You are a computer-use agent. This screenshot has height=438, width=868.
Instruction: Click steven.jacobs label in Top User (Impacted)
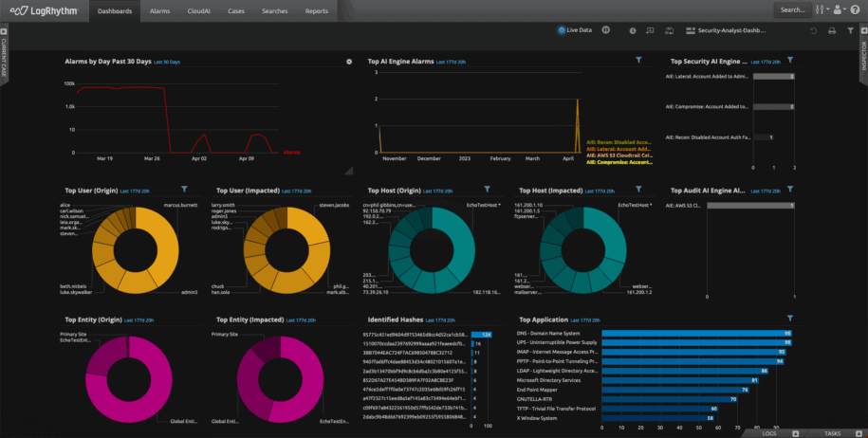[334, 205]
